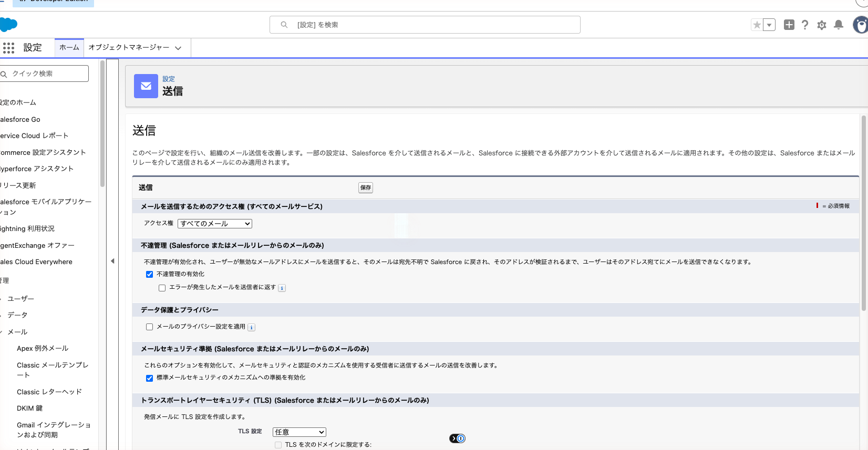Click the 設定 breadcrumb link above 送信
The height and width of the screenshot is (450, 868).
tap(169, 79)
